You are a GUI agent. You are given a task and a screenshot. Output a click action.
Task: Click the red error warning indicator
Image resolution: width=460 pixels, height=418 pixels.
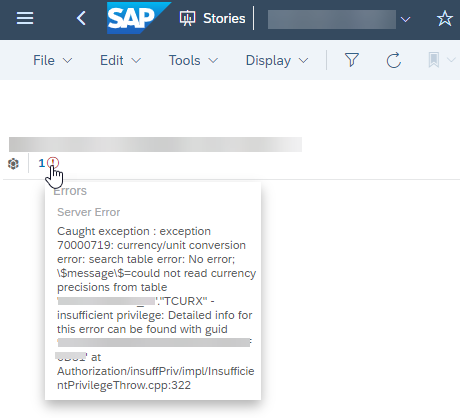[x=53, y=163]
